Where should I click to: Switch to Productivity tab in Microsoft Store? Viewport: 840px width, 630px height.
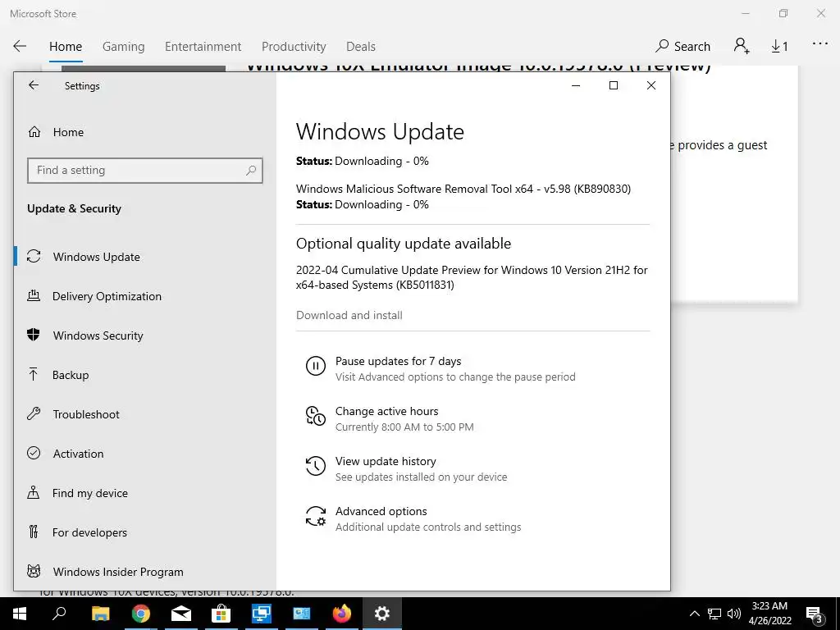(x=294, y=47)
